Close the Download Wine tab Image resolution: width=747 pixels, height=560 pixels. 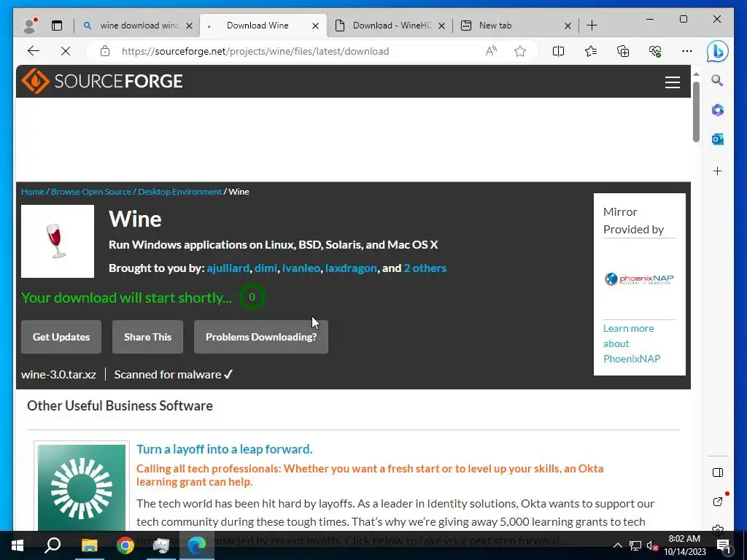pos(315,26)
